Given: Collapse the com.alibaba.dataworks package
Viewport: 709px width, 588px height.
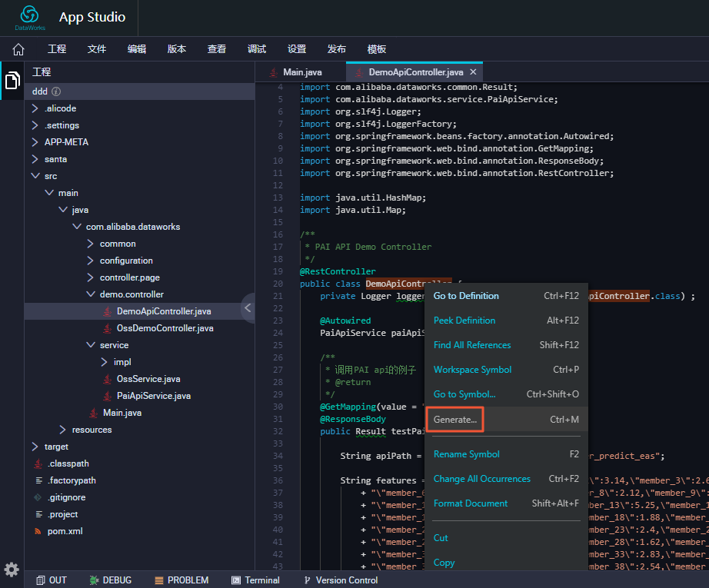Looking at the screenshot, I should click(x=77, y=227).
